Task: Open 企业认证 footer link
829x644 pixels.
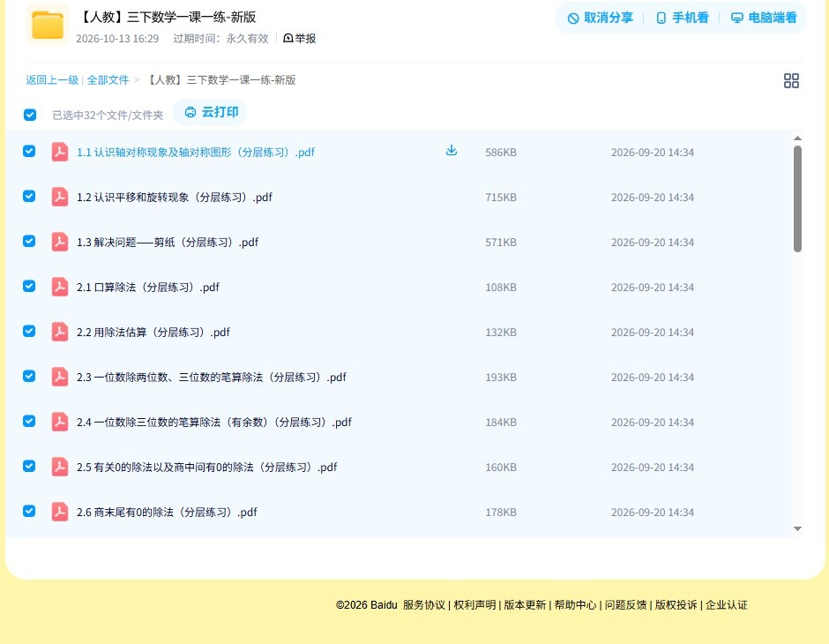Action: pyautogui.click(x=727, y=605)
